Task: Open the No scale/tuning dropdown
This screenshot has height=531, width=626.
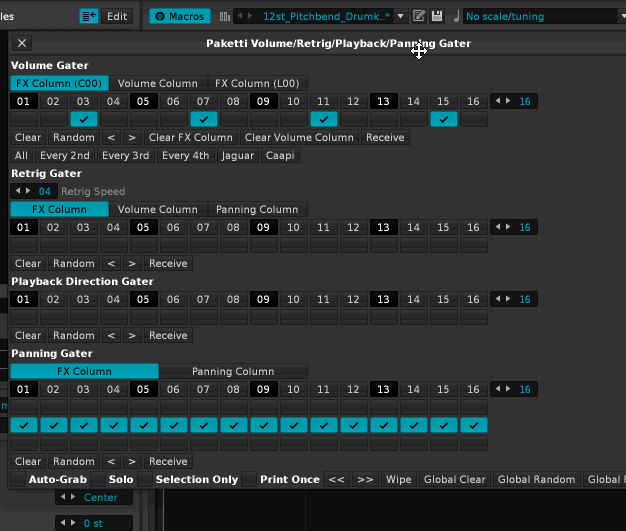Action: [540, 16]
